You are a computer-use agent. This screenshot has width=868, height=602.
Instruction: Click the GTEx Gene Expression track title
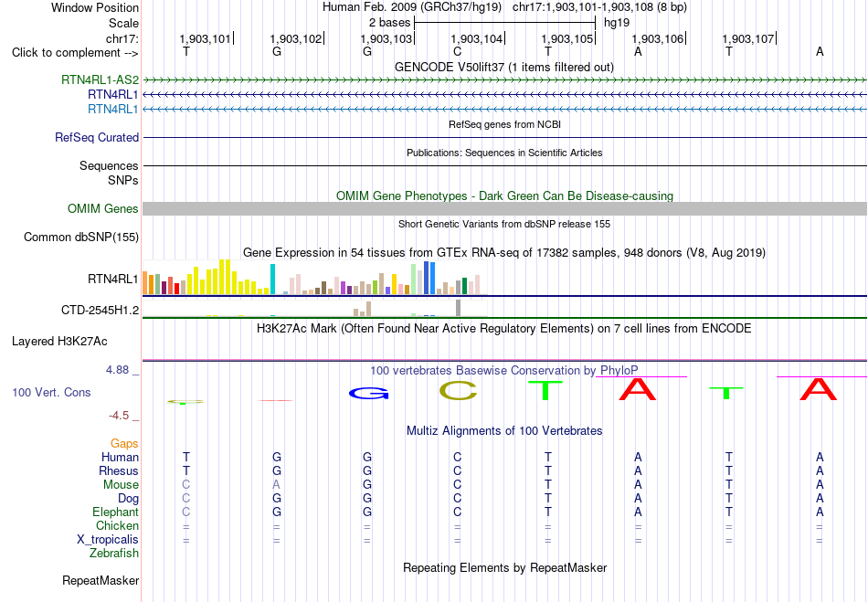(504, 253)
